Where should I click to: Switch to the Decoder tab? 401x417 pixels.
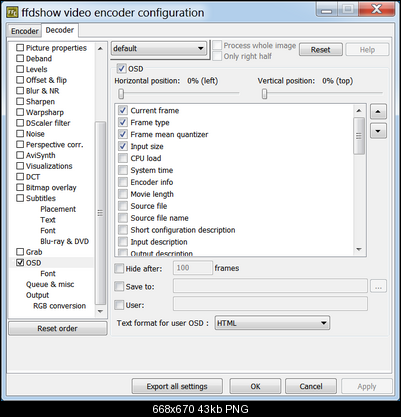60,30
